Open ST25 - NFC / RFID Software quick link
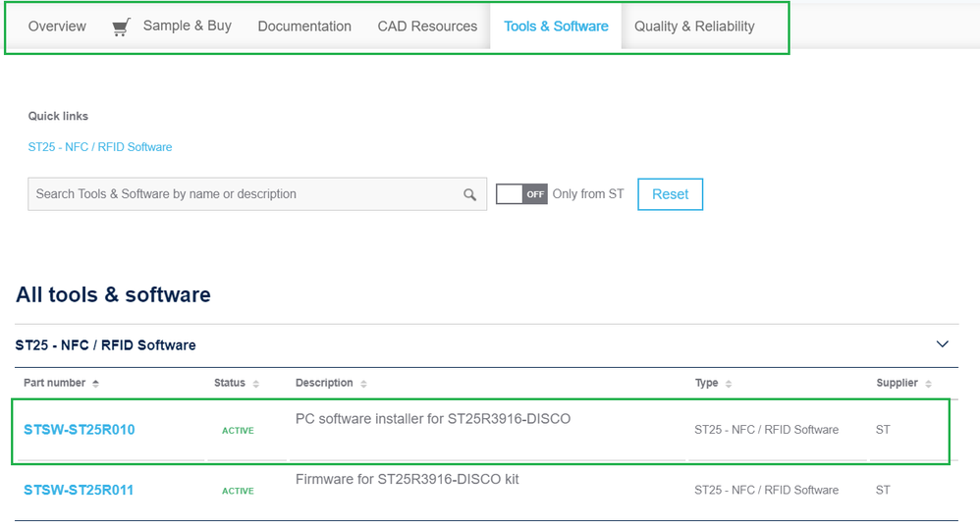This screenshot has height=525, width=980. click(x=100, y=146)
